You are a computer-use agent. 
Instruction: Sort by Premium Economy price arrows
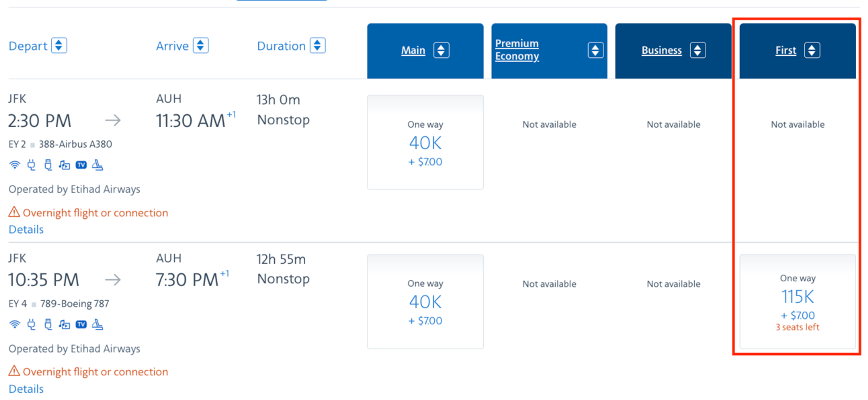click(595, 50)
